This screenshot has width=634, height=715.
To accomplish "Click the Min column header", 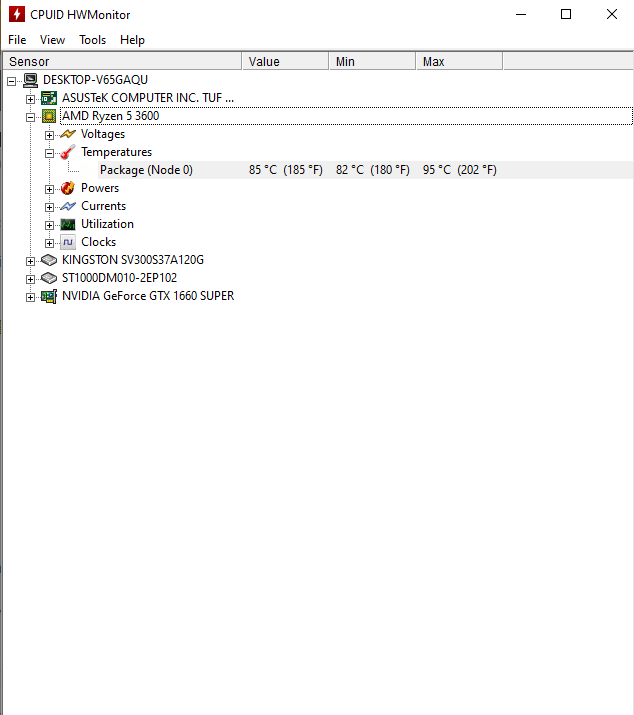I will tap(373, 61).
